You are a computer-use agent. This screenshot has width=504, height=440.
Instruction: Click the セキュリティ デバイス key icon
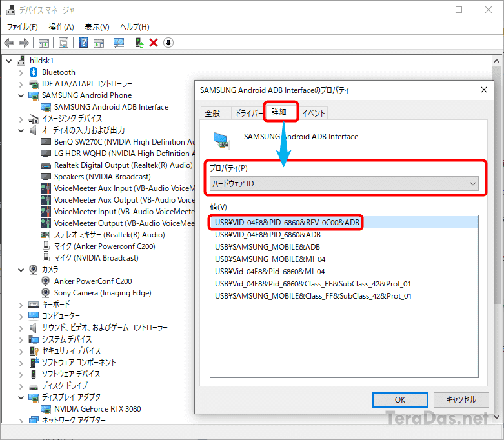pyautogui.click(x=34, y=351)
